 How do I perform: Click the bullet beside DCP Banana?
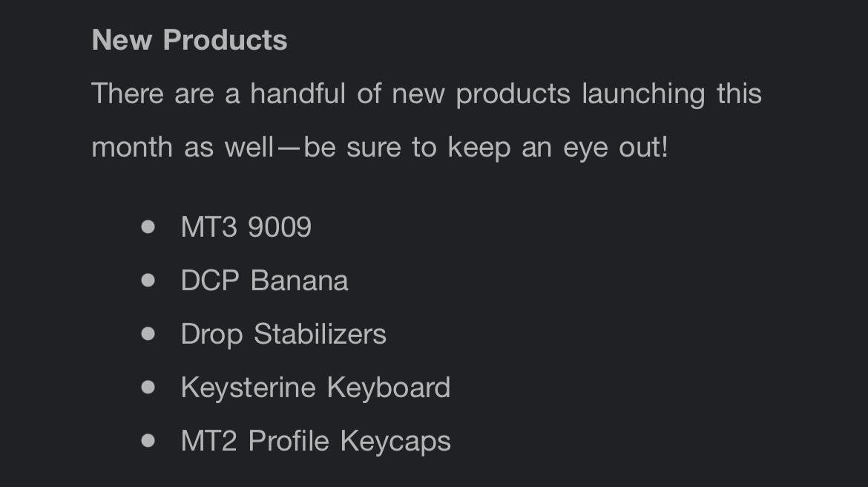click(148, 281)
